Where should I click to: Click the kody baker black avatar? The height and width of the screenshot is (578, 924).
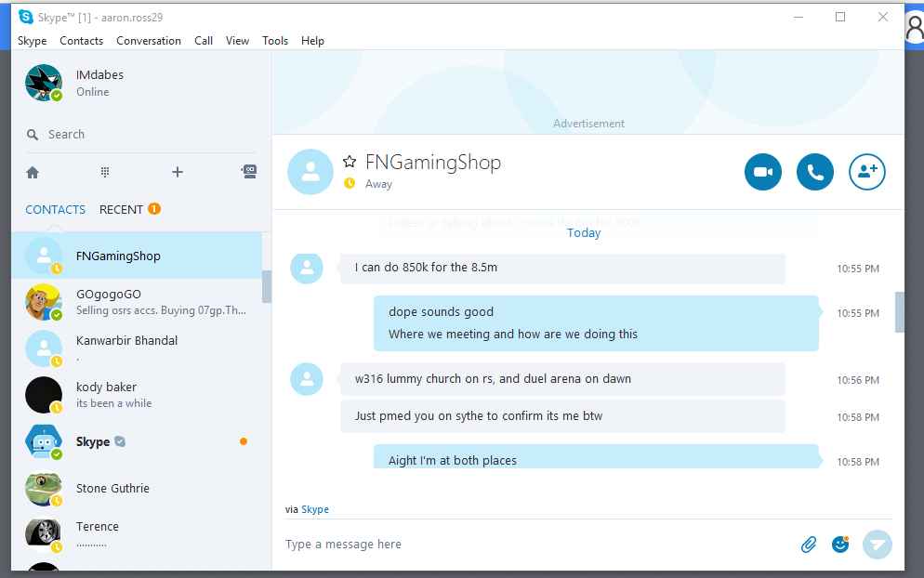coord(44,395)
